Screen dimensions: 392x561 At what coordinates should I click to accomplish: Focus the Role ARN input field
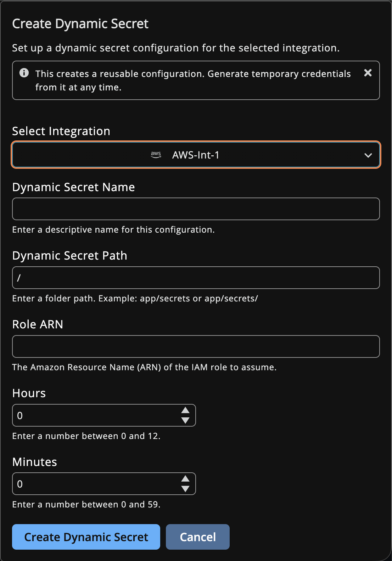pos(196,346)
